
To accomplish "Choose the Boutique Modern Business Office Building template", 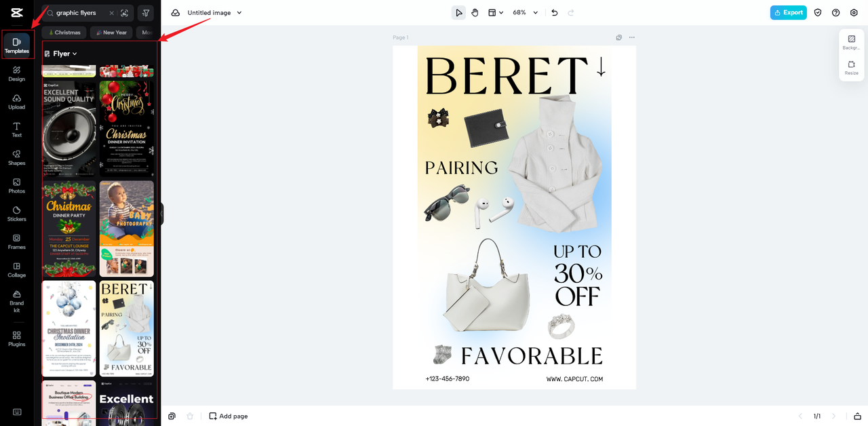I will [69, 403].
